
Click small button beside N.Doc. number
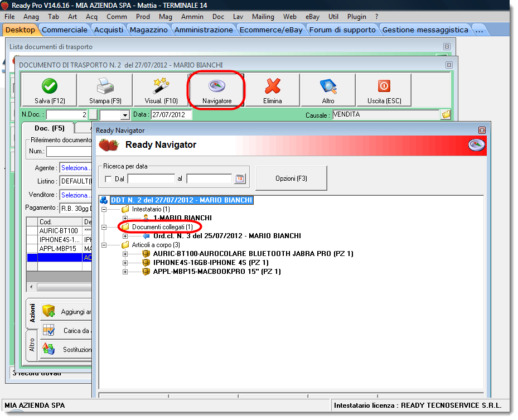pos(94,115)
